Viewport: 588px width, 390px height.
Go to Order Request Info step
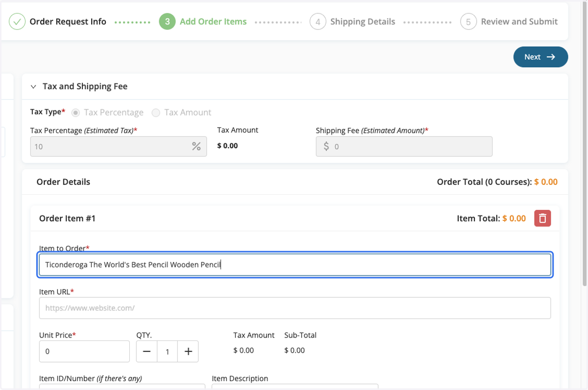68,22
